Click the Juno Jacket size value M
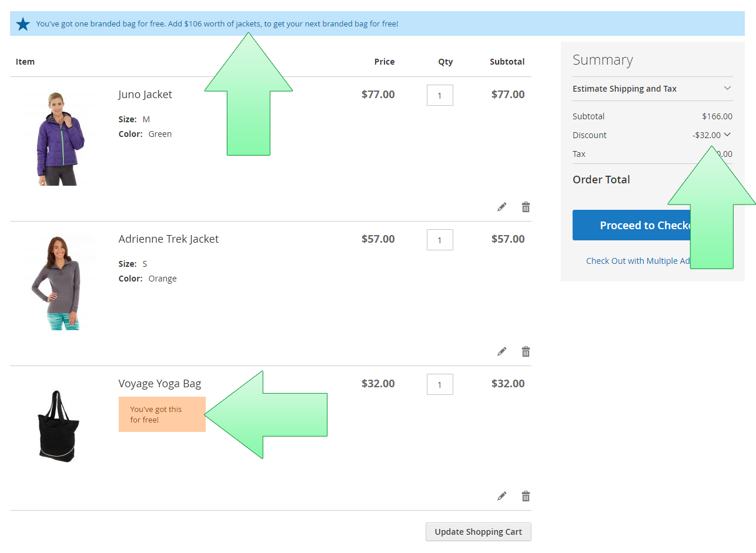The height and width of the screenshot is (553, 756). pos(146,119)
